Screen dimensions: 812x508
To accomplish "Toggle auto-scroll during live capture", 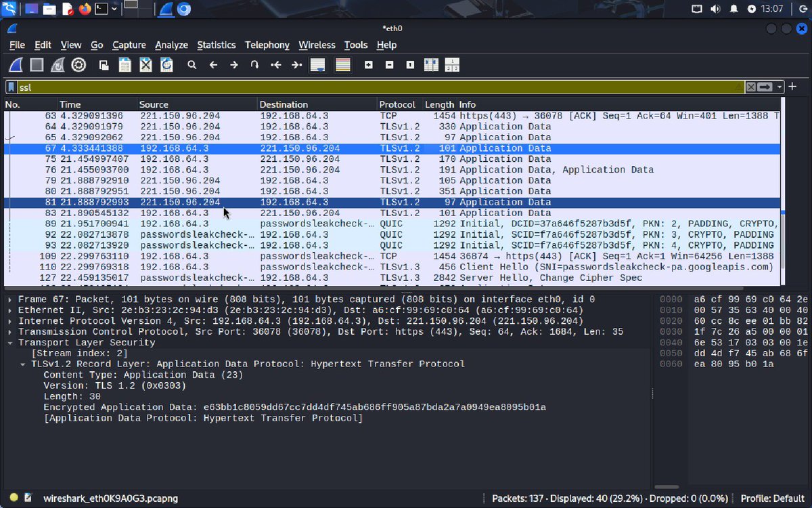I will click(318, 65).
